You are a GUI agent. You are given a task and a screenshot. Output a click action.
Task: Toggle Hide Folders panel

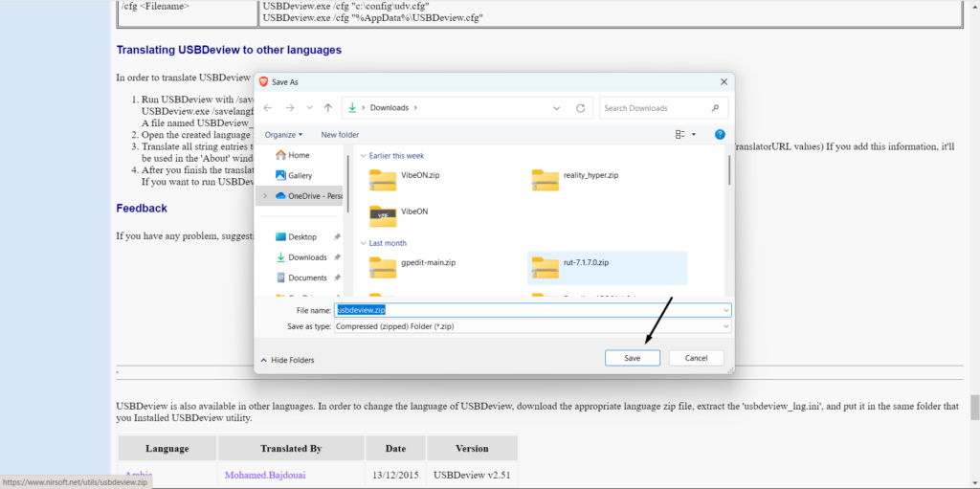pyautogui.click(x=287, y=360)
